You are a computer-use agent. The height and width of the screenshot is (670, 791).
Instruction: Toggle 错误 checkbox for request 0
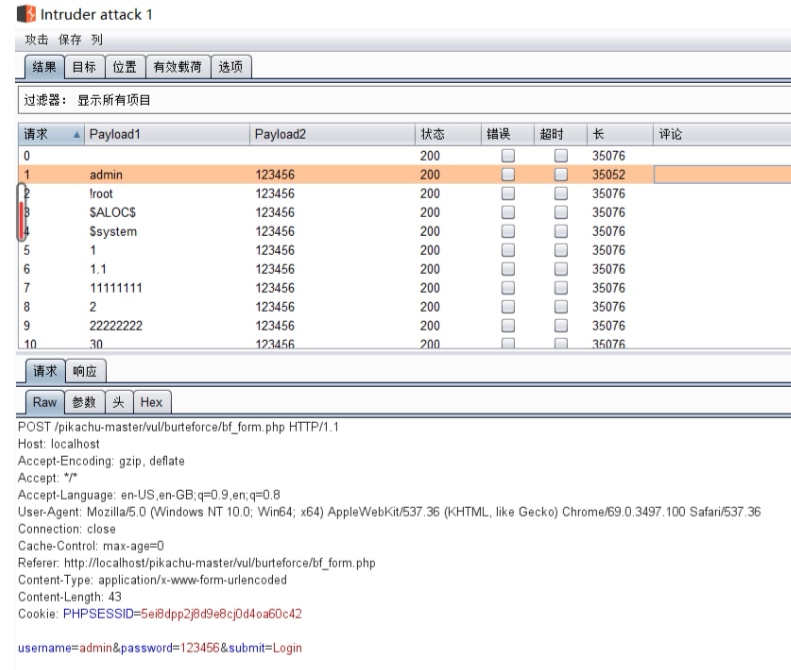pyautogui.click(x=508, y=155)
